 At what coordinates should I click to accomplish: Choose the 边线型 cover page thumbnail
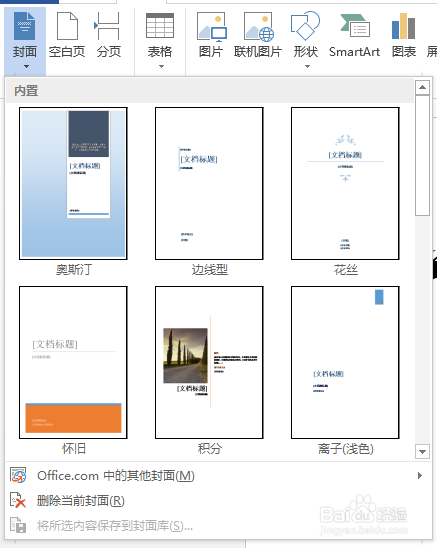(x=209, y=183)
